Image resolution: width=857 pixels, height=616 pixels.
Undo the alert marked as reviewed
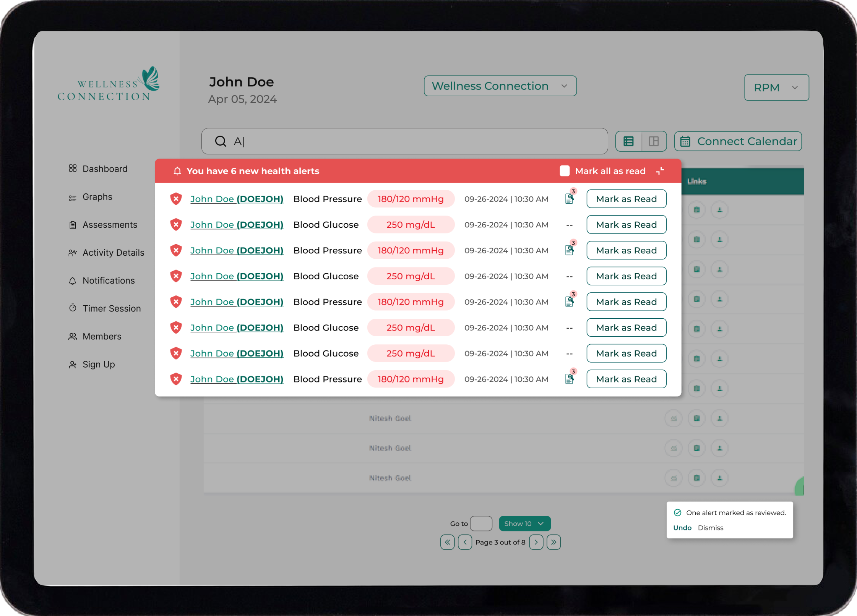pyautogui.click(x=682, y=528)
